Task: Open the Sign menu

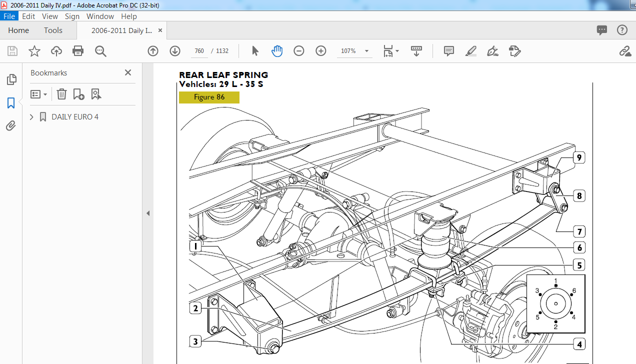Action: [72, 16]
